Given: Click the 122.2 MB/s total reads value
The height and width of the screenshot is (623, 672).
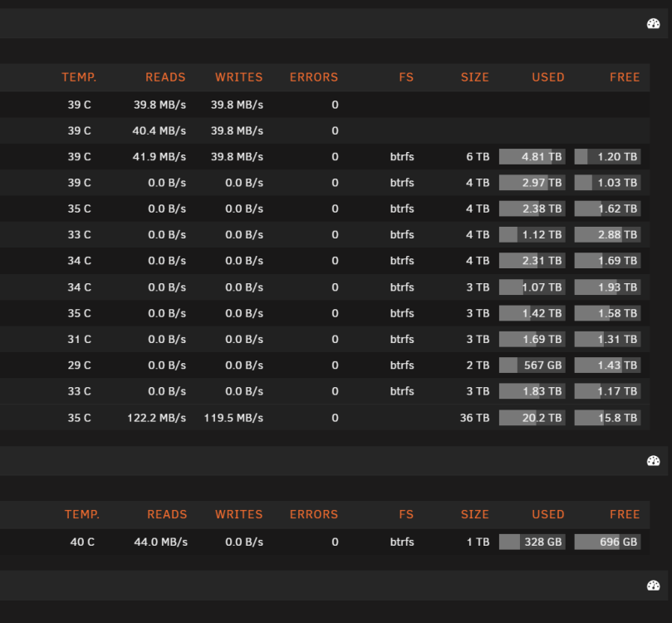Looking at the screenshot, I should click(156, 418).
